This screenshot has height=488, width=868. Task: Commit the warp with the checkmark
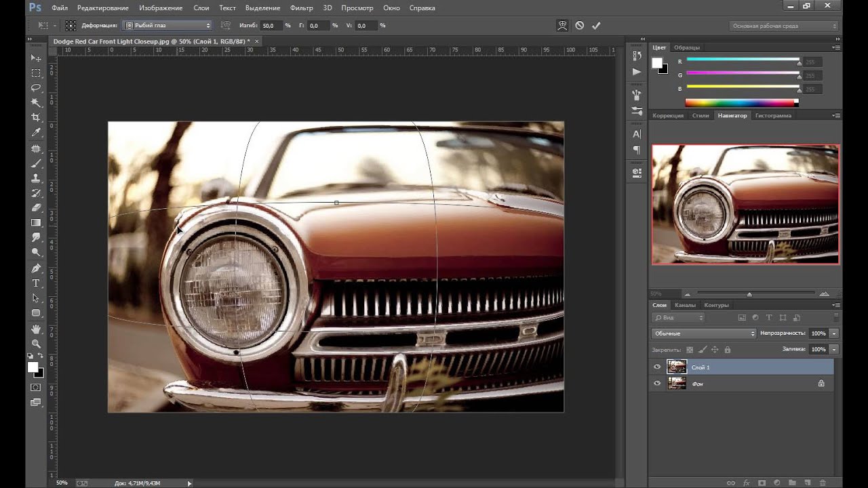(x=596, y=26)
